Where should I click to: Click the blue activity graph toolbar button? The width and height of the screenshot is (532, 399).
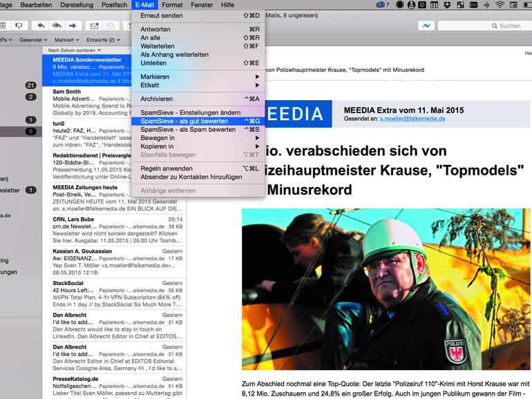(x=426, y=26)
